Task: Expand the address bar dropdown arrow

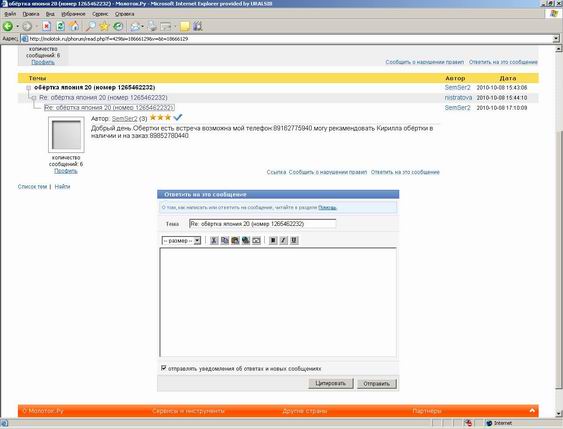Action: click(556, 38)
